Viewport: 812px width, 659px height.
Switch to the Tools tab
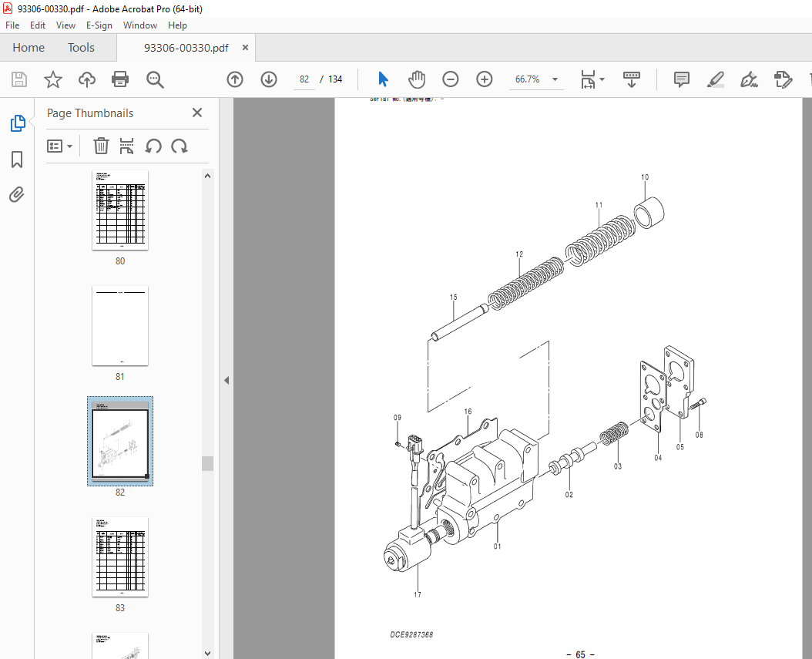pos(82,48)
